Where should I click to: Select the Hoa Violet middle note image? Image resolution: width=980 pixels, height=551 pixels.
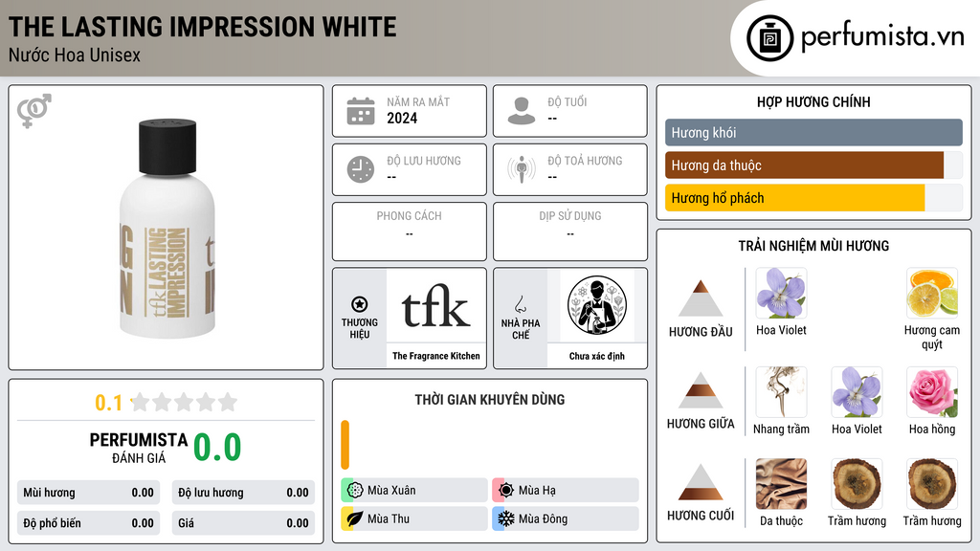857,392
